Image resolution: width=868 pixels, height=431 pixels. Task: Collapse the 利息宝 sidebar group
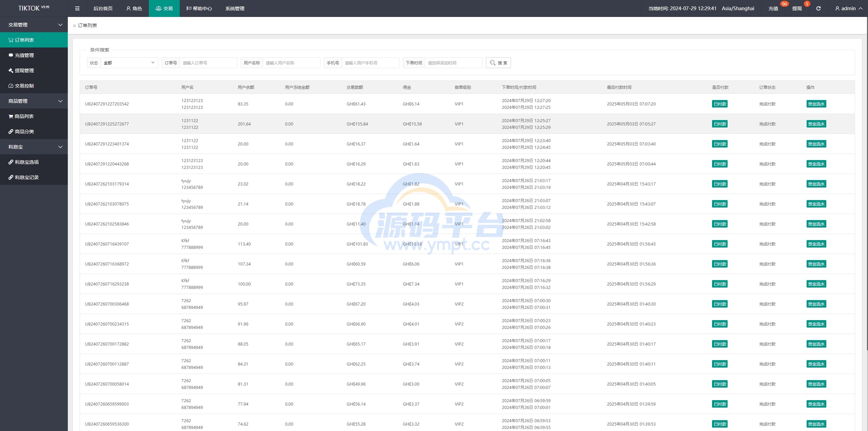coord(34,147)
